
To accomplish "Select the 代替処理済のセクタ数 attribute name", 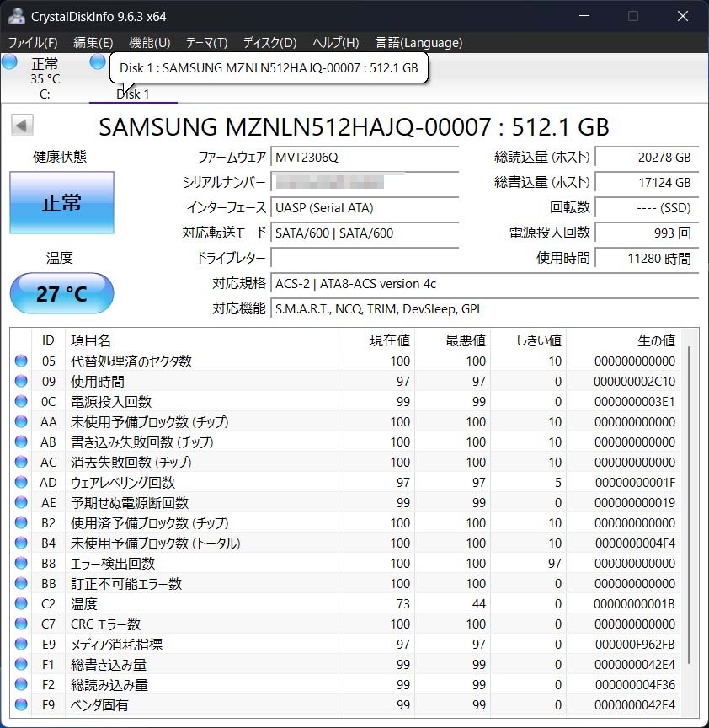I will point(131,361).
